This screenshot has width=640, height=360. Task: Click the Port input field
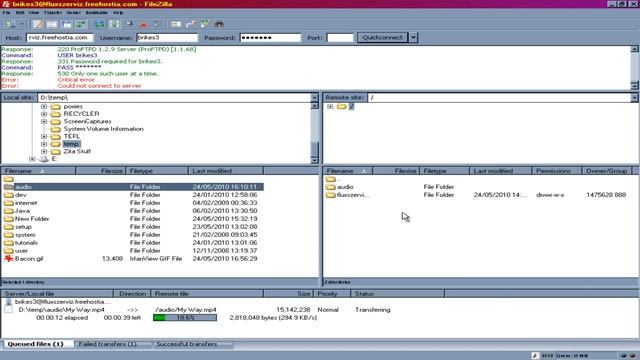(340, 38)
